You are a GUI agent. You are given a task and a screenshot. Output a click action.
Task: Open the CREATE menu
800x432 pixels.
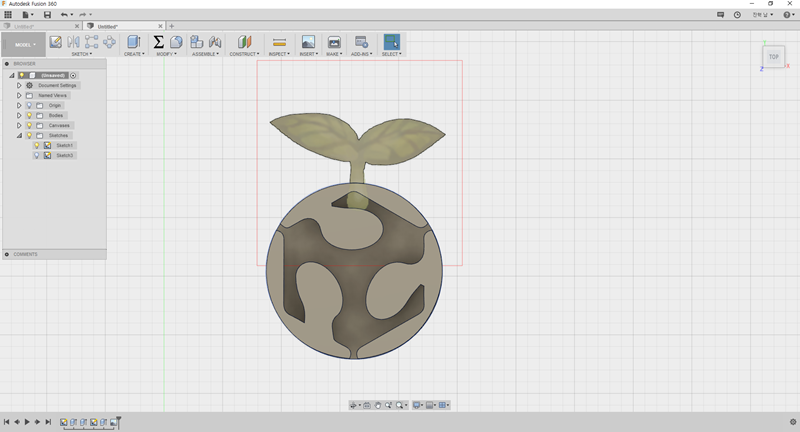coord(134,54)
